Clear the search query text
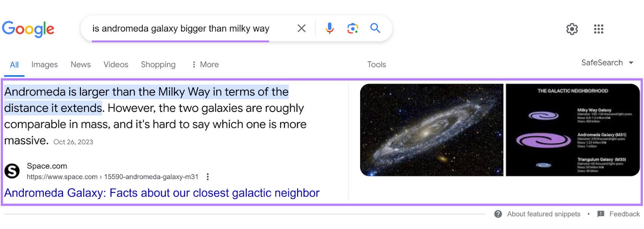 pyautogui.click(x=301, y=28)
